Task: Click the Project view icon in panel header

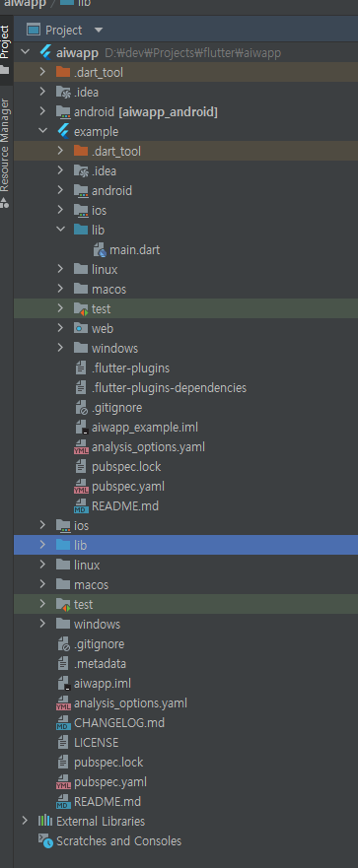Action: (x=34, y=30)
